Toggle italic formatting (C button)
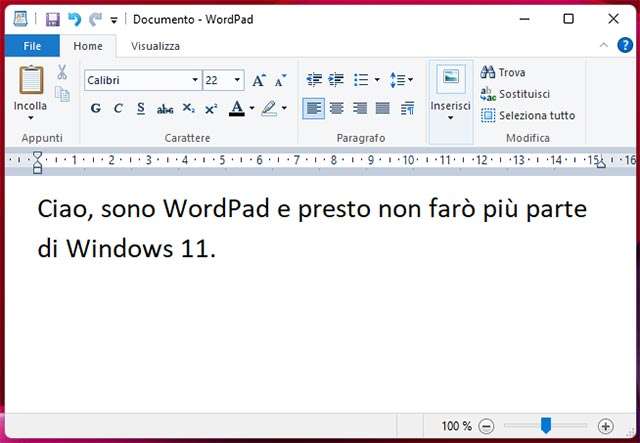Image resolution: width=640 pixels, height=443 pixels. coord(118,108)
